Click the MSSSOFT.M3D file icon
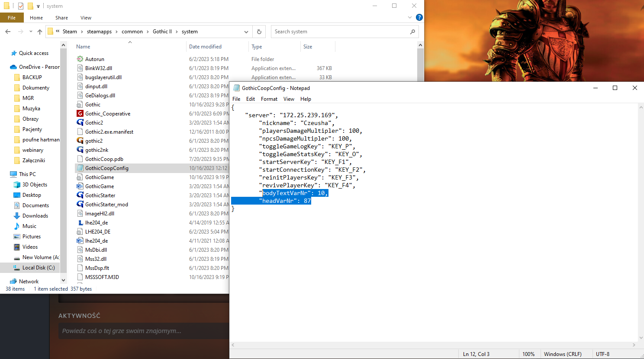The width and height of the screenshot is (644, 359). pos(80,277)
